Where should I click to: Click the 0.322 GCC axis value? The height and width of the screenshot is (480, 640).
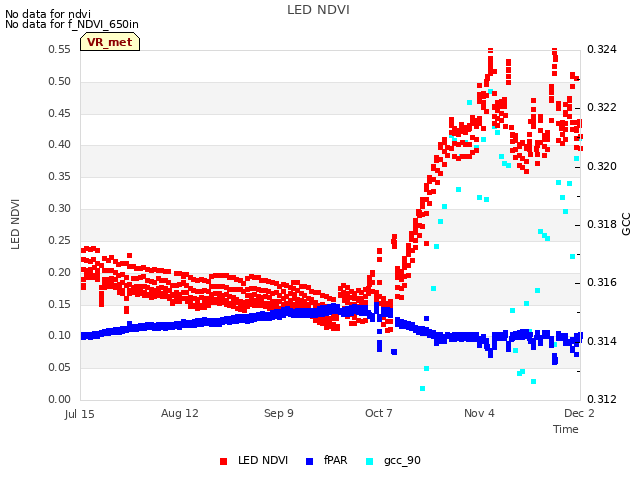(602, 108)
